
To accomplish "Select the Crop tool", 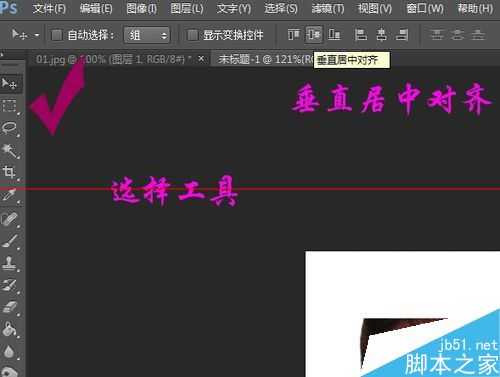I will [9, 172].
